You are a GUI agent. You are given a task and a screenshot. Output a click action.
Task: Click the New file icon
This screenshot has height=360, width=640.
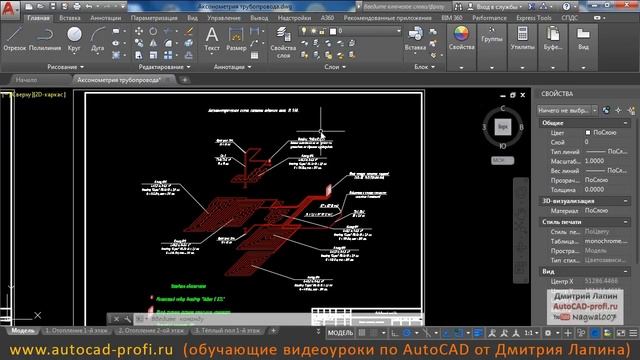coord(29,7)
